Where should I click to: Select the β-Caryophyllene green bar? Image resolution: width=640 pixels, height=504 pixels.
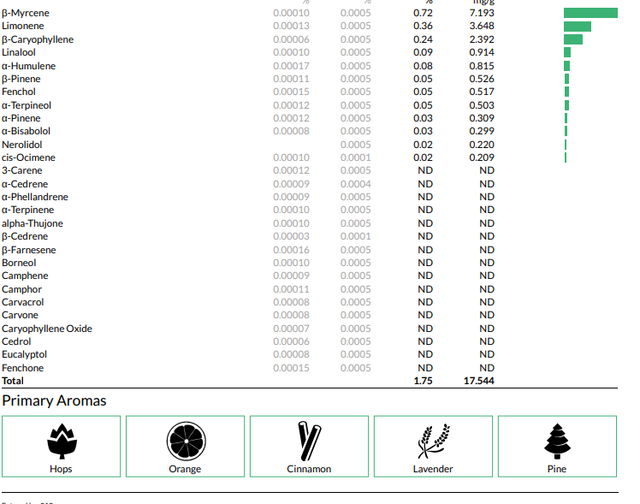(x=573, y=40)
